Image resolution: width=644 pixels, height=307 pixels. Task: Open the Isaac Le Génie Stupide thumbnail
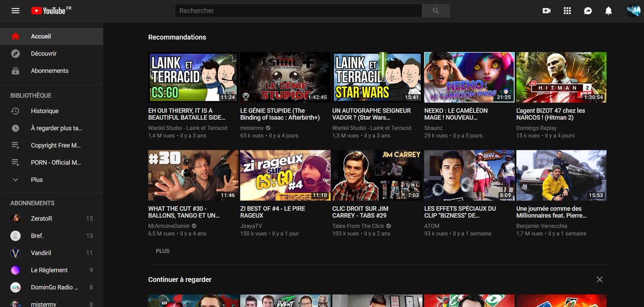(285, 77)
